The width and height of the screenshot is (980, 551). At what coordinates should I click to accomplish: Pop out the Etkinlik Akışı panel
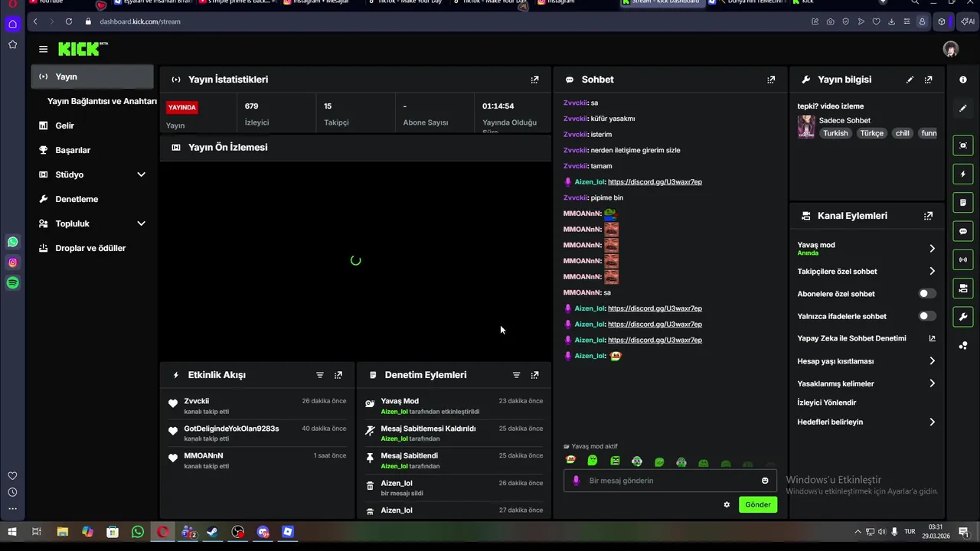[x=338, y=375]
